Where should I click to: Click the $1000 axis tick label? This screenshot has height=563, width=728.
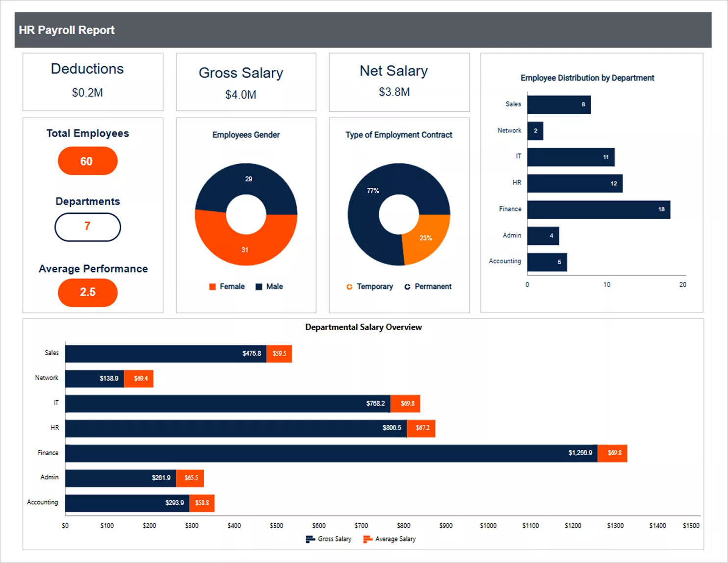[488, 526]
